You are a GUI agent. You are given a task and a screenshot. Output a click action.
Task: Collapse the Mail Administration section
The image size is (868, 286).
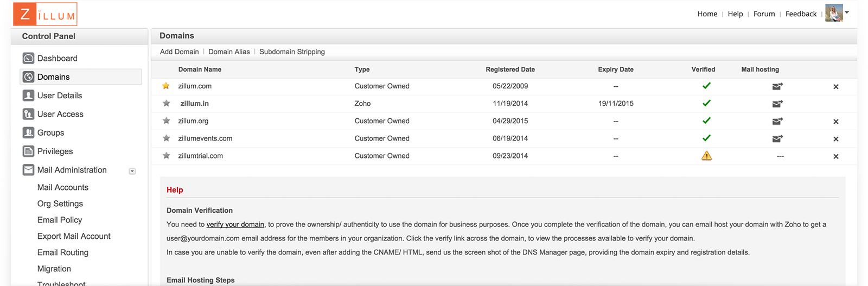pyautogui.click(x=132, y=171)
